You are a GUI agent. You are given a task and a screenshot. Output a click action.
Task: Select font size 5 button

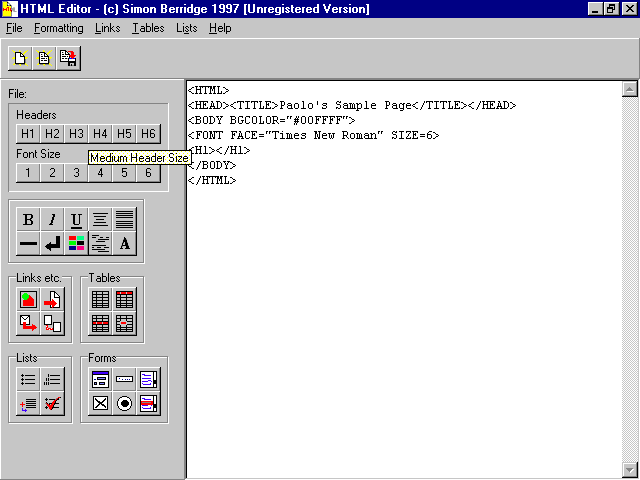point(124,173)
